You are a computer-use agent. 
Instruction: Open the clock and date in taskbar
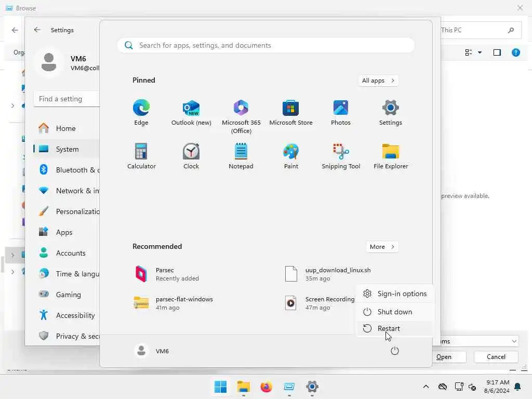[x=497, y=387]
